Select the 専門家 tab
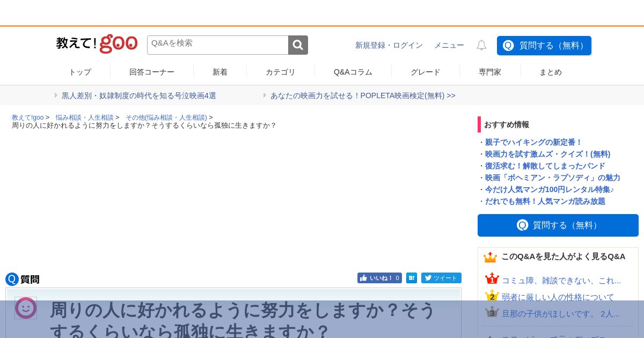644x338 pixels. (x=490, y=72)
